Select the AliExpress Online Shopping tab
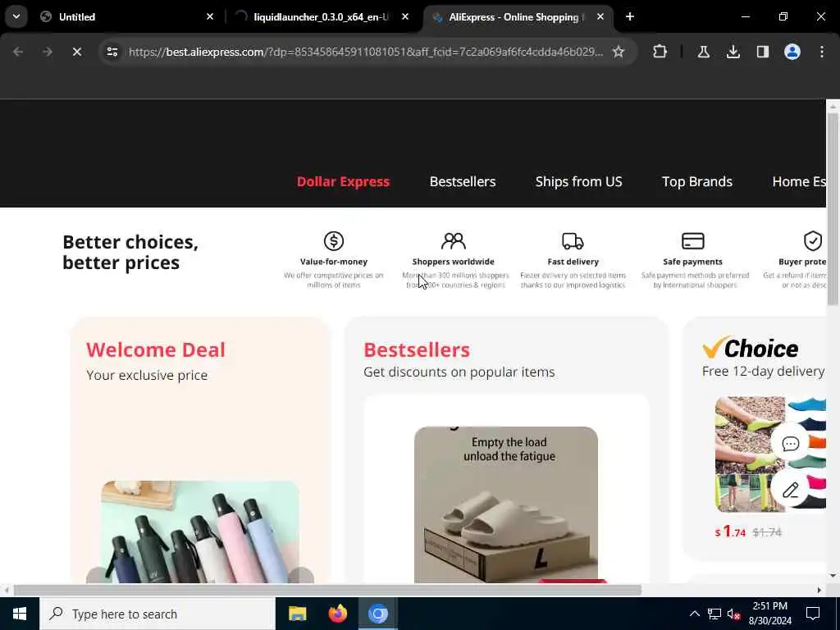 518,17
